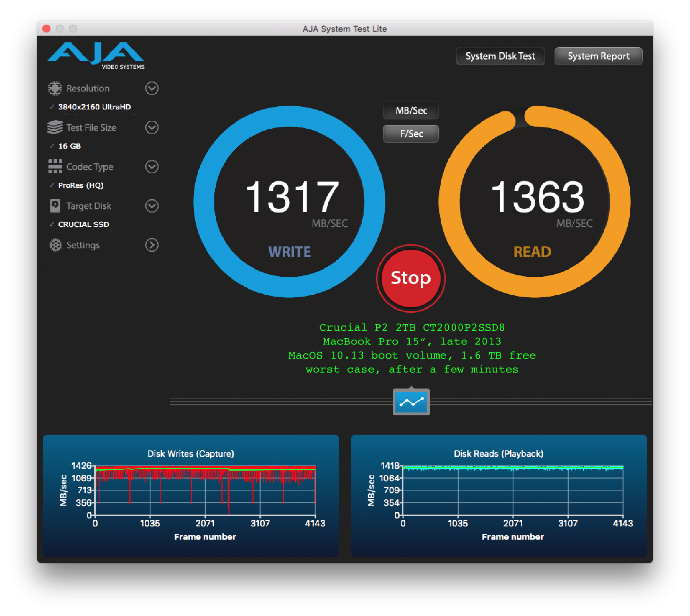The width and height of the screenshot is (690, 616).
Task: Click the Resolution icon in the sidebar
Action: pyautogui.click(x=55, y=88)
